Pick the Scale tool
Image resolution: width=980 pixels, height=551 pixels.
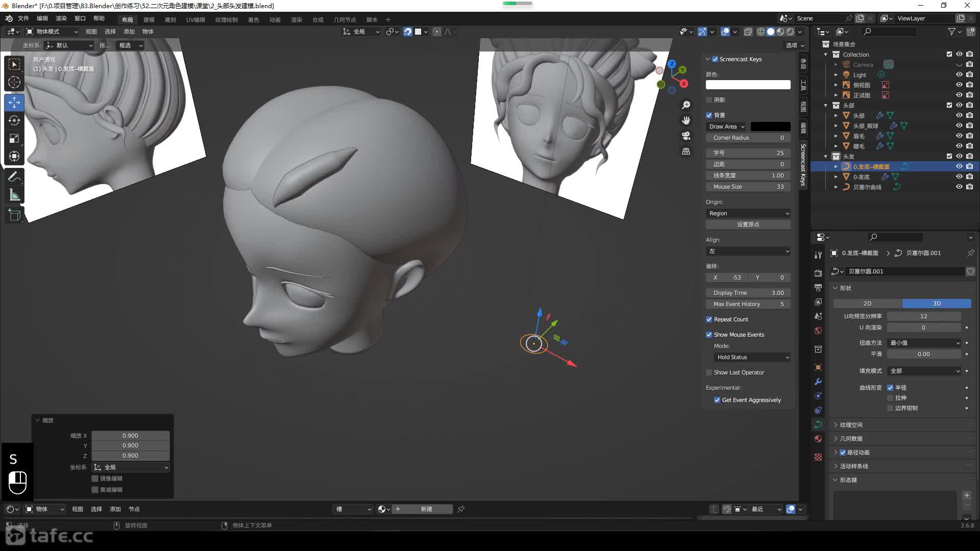coord(14,138)
